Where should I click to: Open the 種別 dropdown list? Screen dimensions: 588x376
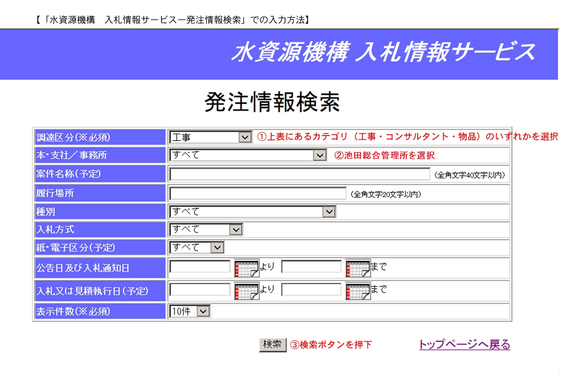coord(253,212)
